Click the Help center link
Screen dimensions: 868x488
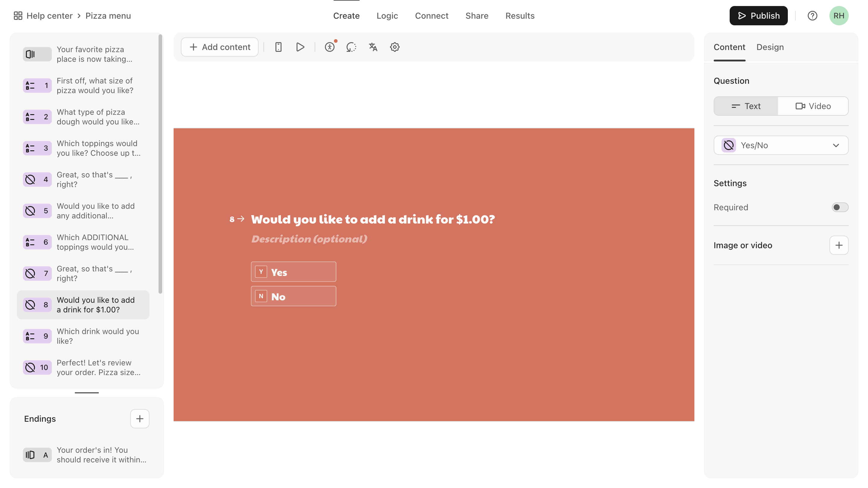pyautogui.click(x=49, y=15)
